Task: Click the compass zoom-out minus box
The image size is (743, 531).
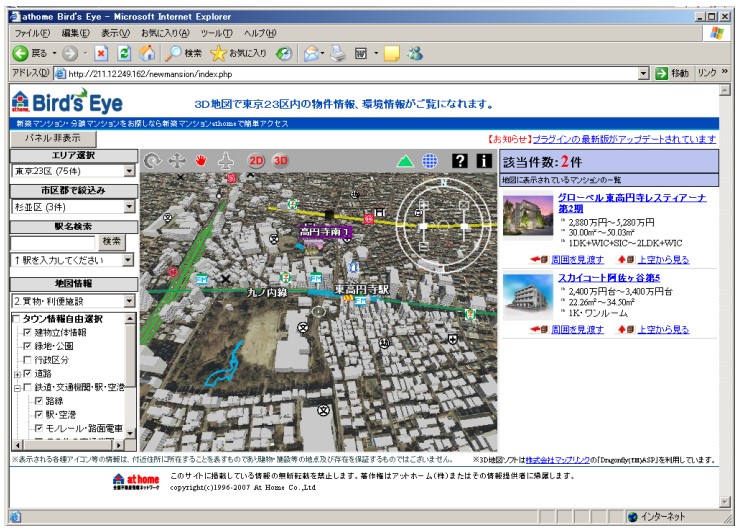Action: click(424, 246)
